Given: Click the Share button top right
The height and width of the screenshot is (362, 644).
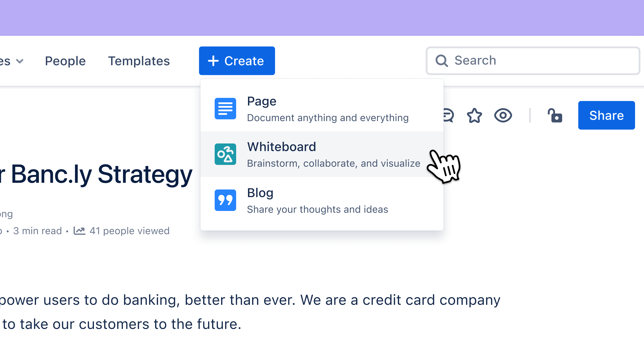Looking at the screenshot, I should click(606, 115).
